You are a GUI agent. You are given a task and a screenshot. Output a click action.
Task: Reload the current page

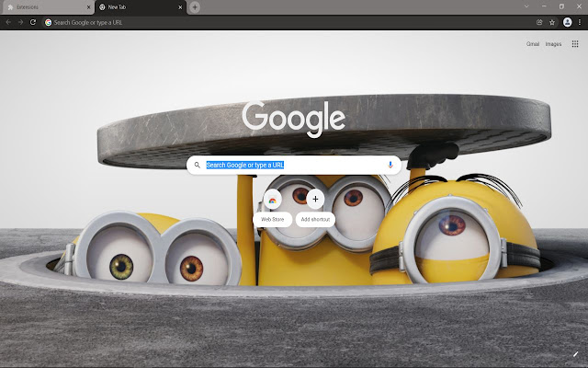coord(33,22)
